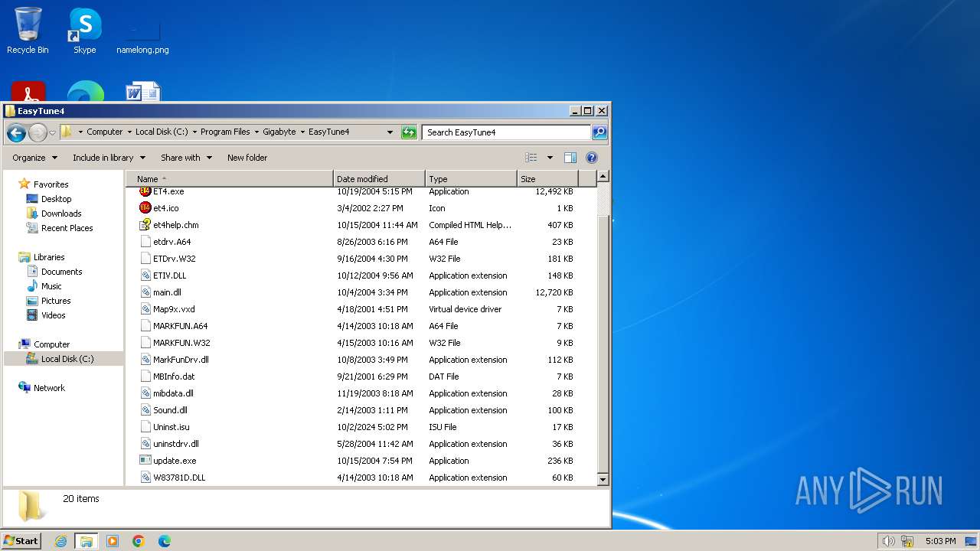Sort by the Name column header
980x551 pixels.
230,179
